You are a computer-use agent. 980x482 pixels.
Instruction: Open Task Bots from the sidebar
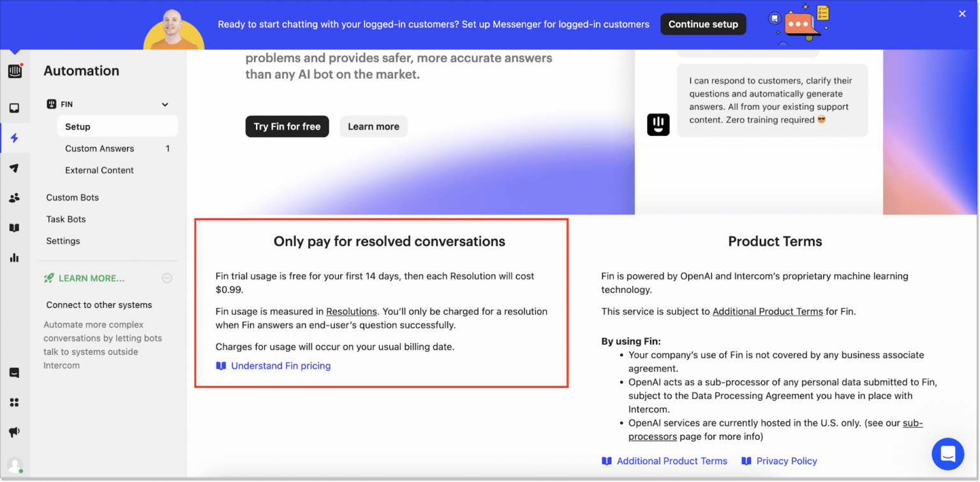pyautogui.click(x=66, y=219)
